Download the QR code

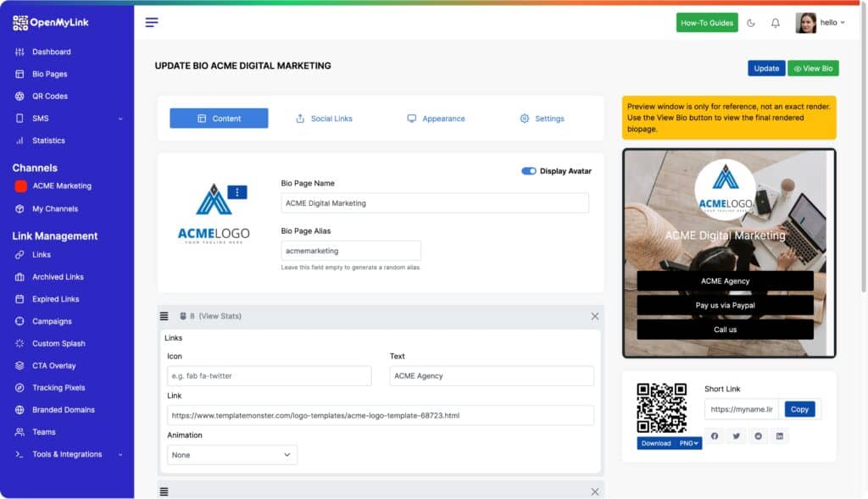click(x=656, y=443)
